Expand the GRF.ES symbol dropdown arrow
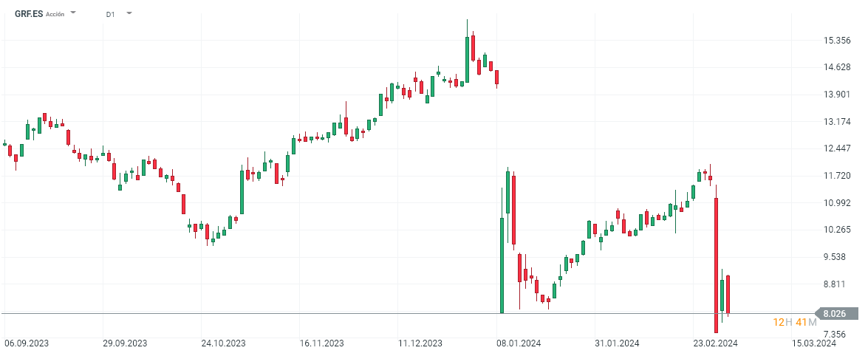Viewport: 868px width, 356px height. pos(73,13)
